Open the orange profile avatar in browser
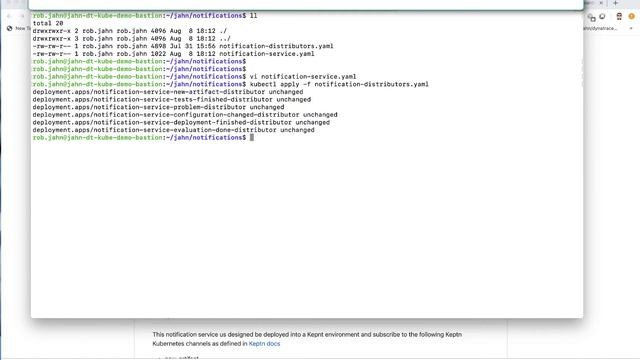This screenshot has width=640, height=360. pos(631,16)
